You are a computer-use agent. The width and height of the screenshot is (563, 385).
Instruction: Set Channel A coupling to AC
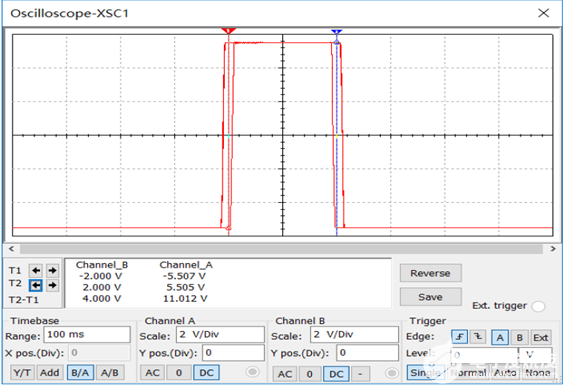pos(152,373)
